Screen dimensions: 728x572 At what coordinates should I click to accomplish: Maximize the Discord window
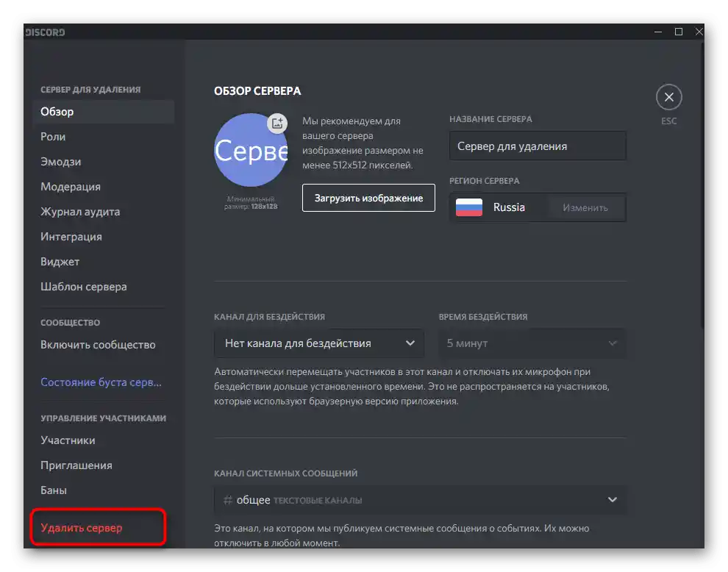tap(678, 32)
